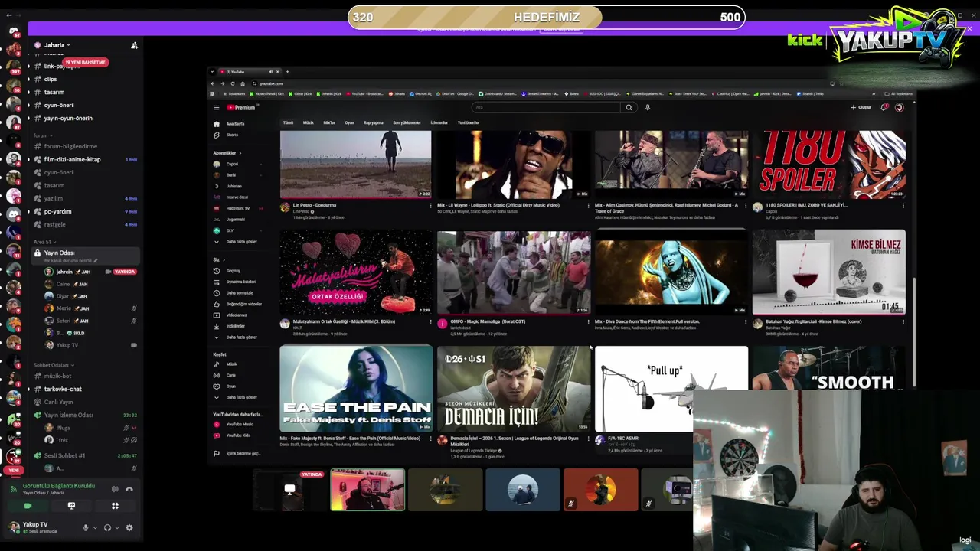The image size is (980, 551).
Task: Click jahrein in the Yayın Odası voice list
Action: pos(64,272)
